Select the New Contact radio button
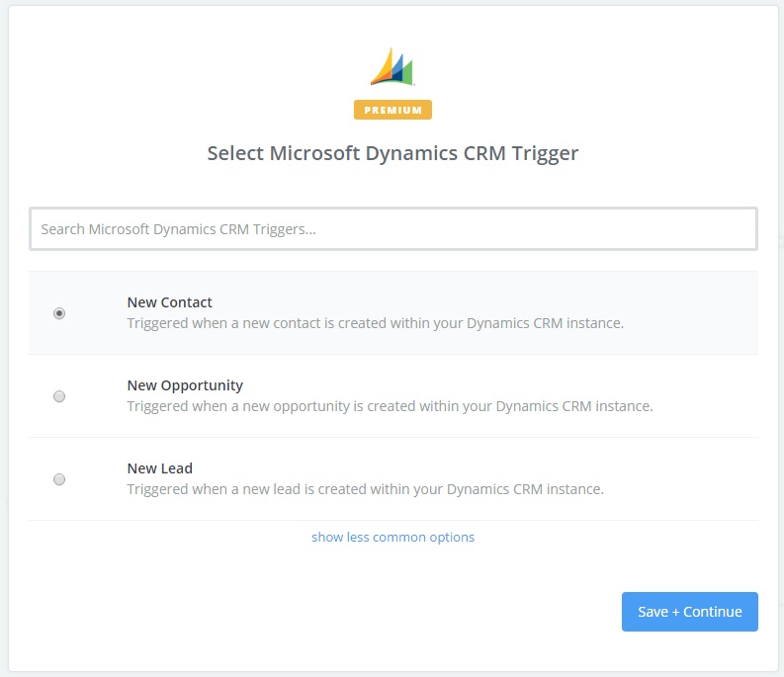 59,313
